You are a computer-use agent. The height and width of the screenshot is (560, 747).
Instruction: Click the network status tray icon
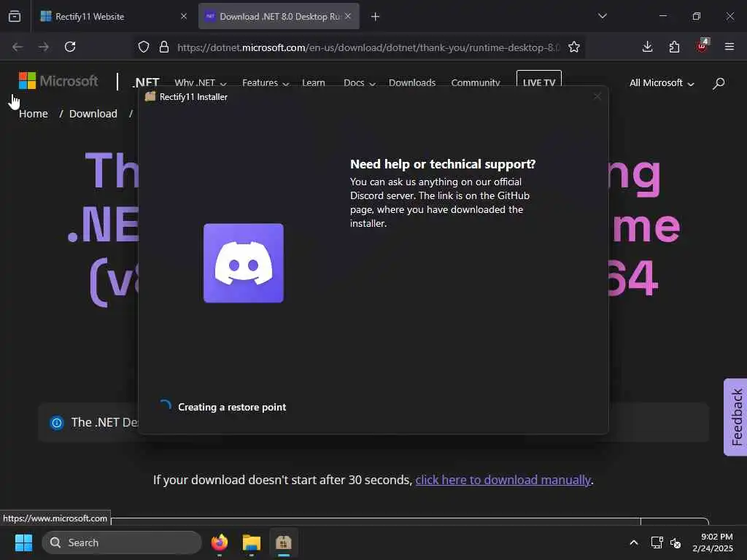click(x=657, y=542)
